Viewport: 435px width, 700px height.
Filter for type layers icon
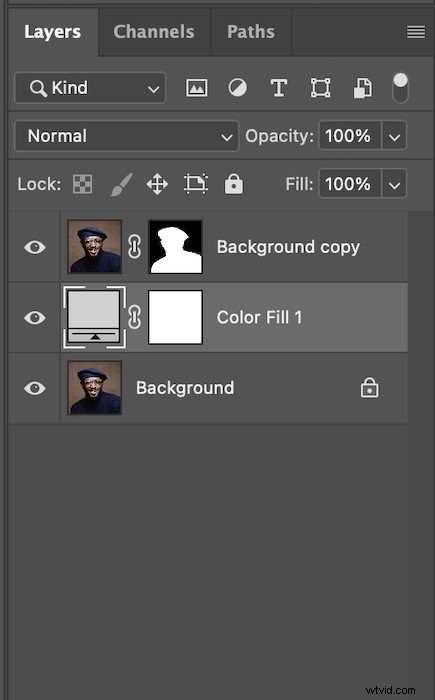point(279,88)
